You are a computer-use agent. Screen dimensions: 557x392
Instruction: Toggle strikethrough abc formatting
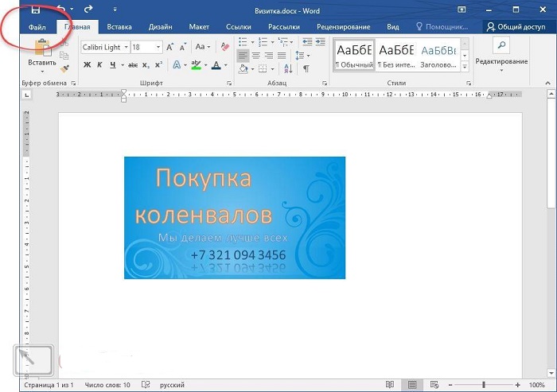point(133,65)
